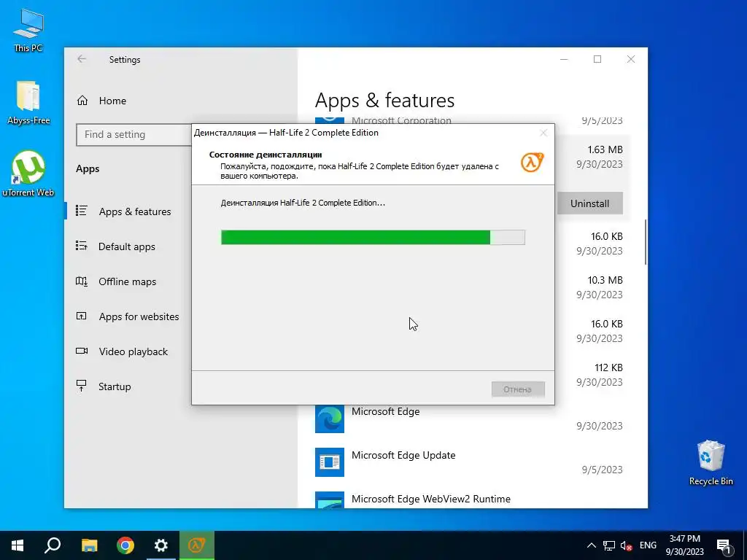
Task: Click the Find a setting search box
Action: click(134, 135)
